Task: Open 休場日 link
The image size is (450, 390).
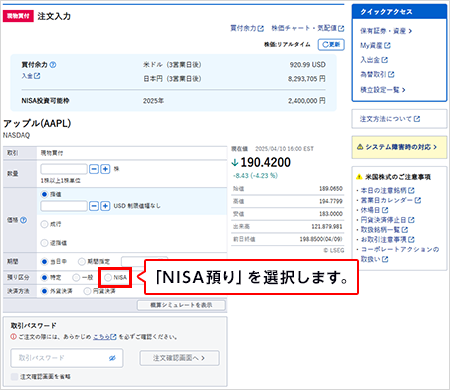Action: pyautogui.click(x=375, y=210)
